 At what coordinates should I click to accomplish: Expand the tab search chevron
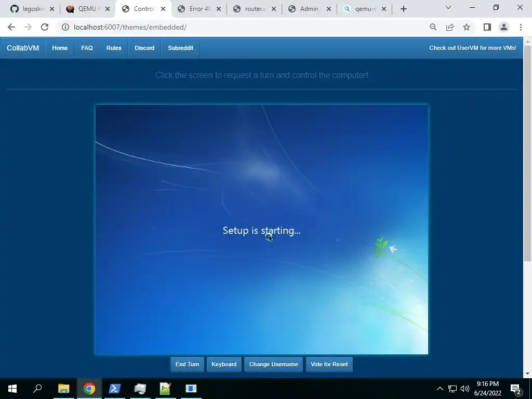(448, 7)
